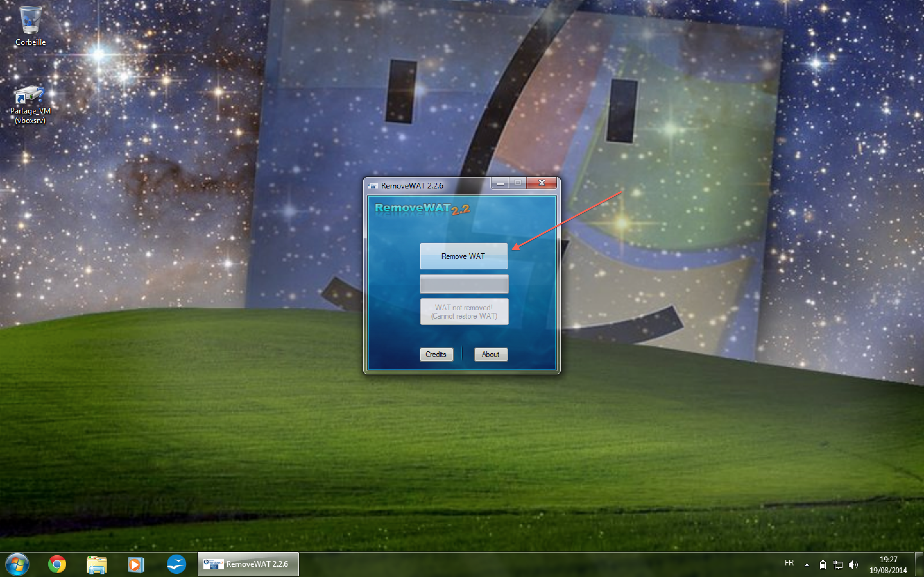This screenshot has height=577, width=924.
Task: Open the volume speaker tray icon
Action: pyautogui.click(x=853, y=564)
